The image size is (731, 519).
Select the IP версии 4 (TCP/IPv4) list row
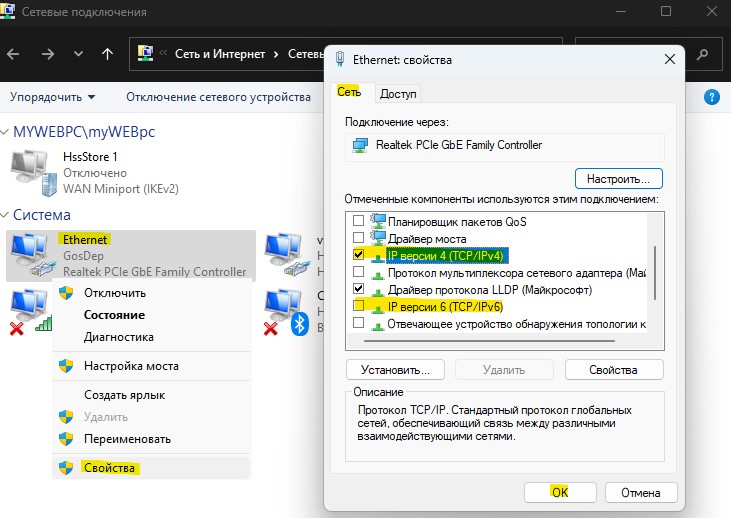(x=445, y=256)
